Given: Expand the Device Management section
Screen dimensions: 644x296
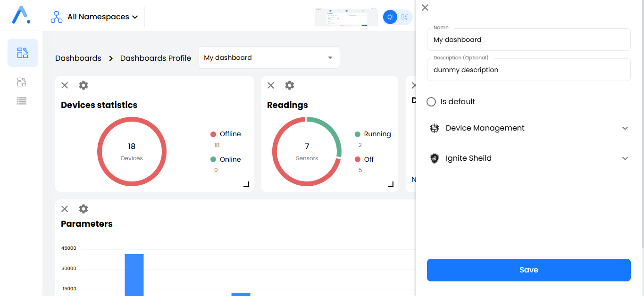Looking at the screenshot, I should coord(625,128).
